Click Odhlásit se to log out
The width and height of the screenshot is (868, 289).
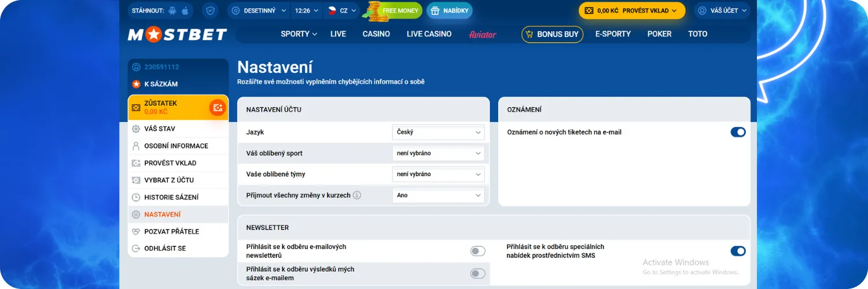[x=165, y=249]
